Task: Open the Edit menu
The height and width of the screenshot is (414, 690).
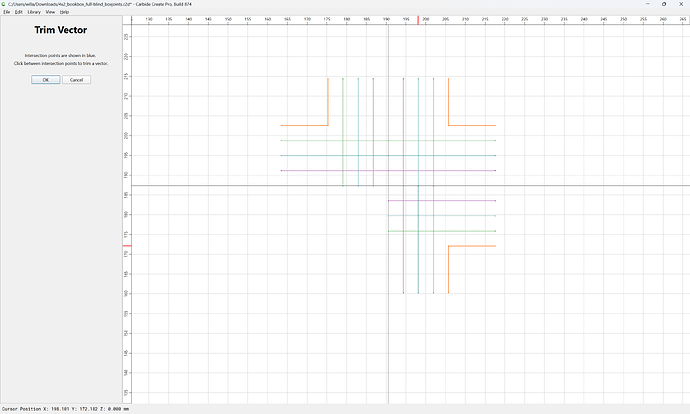Action: (18, 12)
